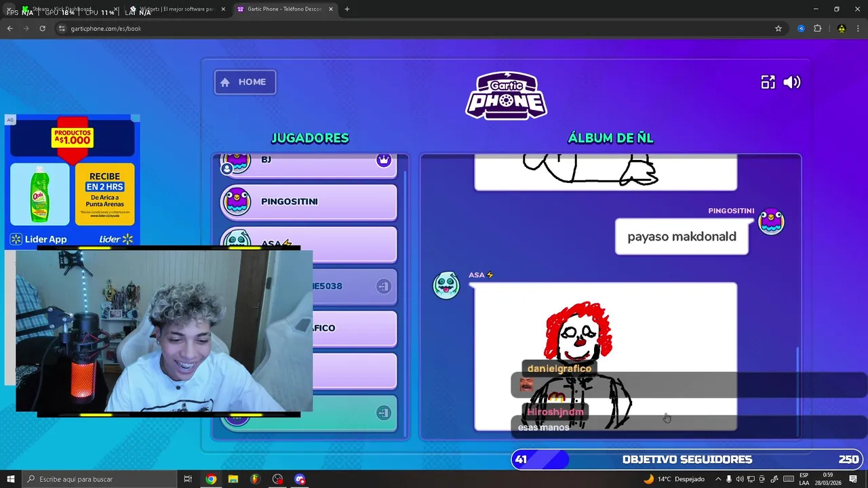Image resolution: width=868 pixels, height=488 pixels.
Task: Open the Chrome profile avatar
Action: click(842, 28)
